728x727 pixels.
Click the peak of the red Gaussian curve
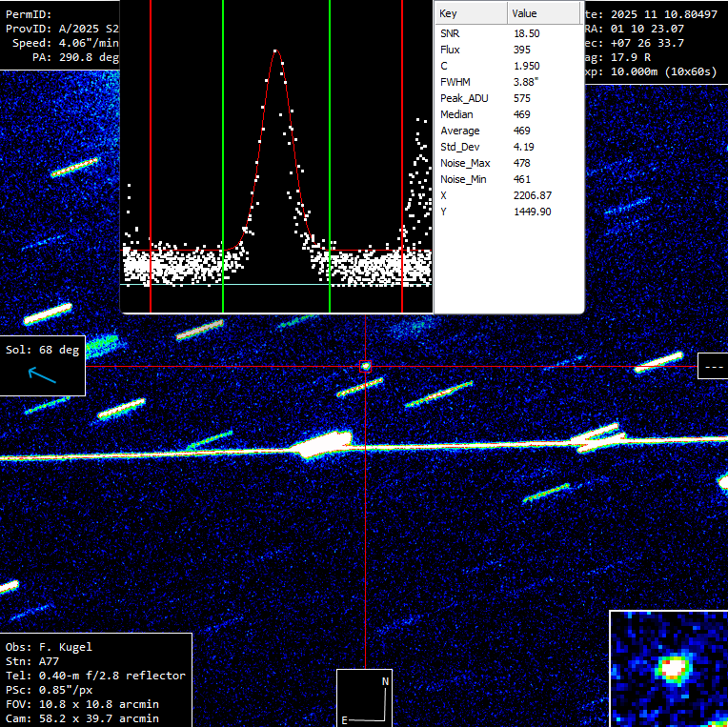tap(276, 50)
